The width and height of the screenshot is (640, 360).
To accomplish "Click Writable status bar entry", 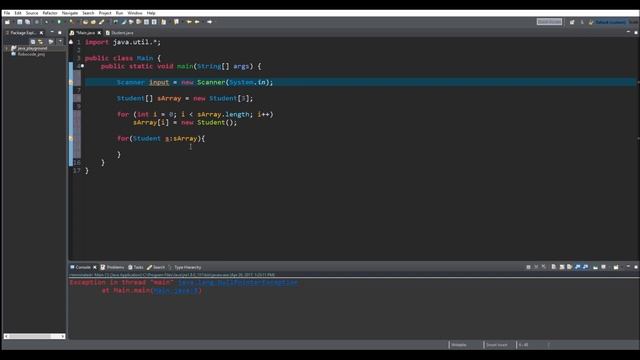I will (x=459, y=345).
